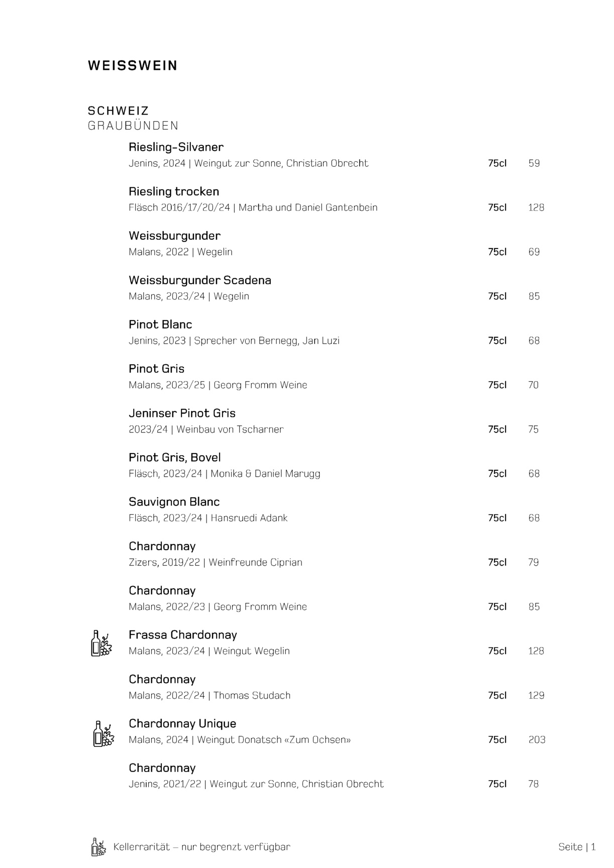
Task: Select the Sauvignon Blanc wine name
Action: (x=174, y=502)
